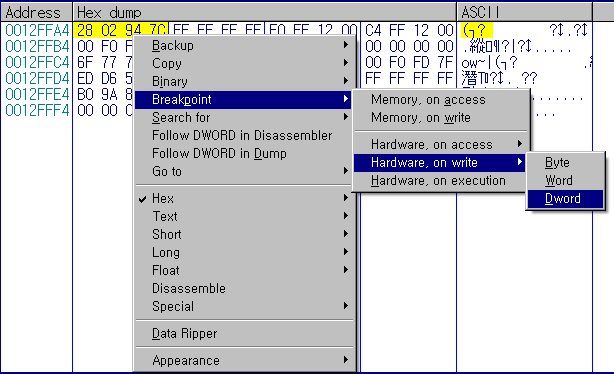Choose Follow DWORD in Dump
Image resolution: width=614 pixels, height=374 pixels.
pos(245,154)
